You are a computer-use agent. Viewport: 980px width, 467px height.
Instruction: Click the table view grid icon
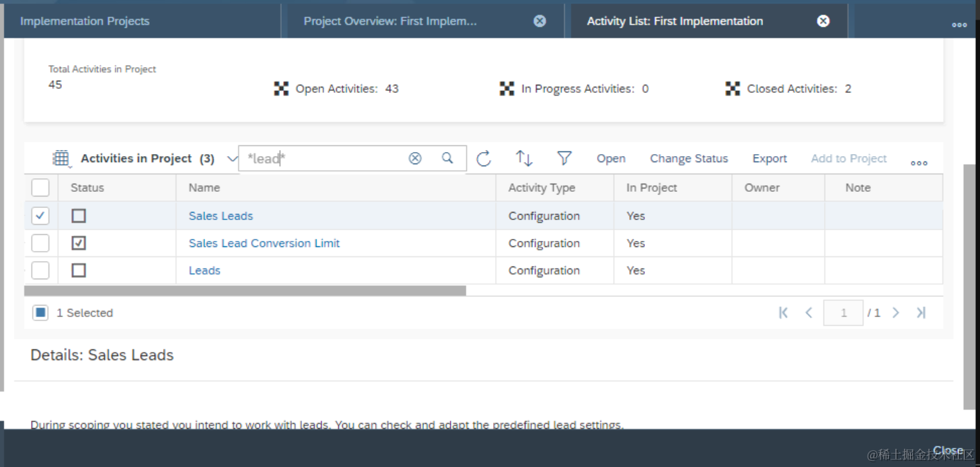61,159
